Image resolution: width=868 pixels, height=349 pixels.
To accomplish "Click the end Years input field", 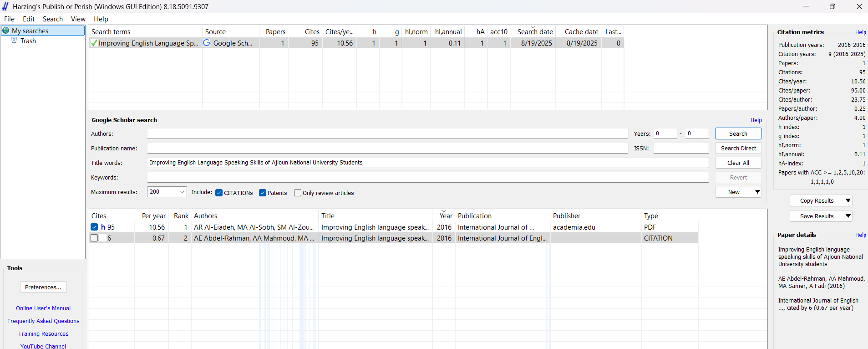I will tap(697, 133).
